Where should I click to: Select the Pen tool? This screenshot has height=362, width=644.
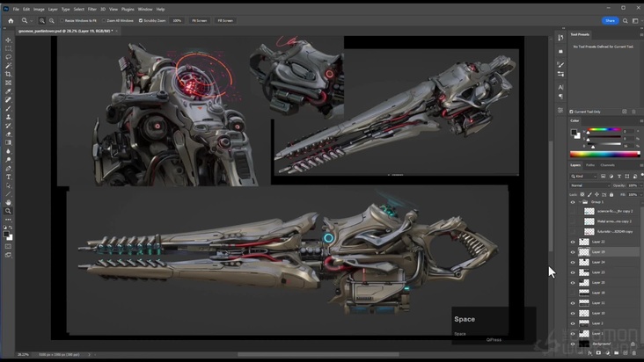tap(8, 169)
